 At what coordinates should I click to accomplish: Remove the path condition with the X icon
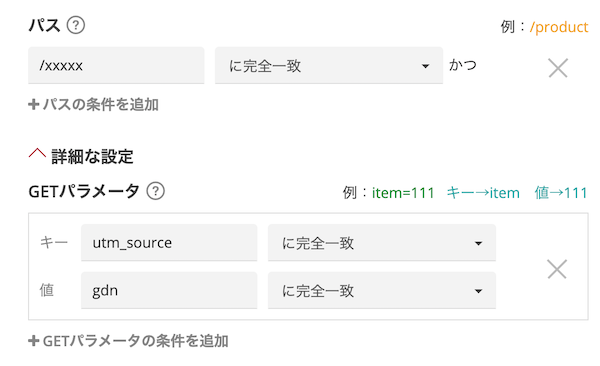point(558,68)
